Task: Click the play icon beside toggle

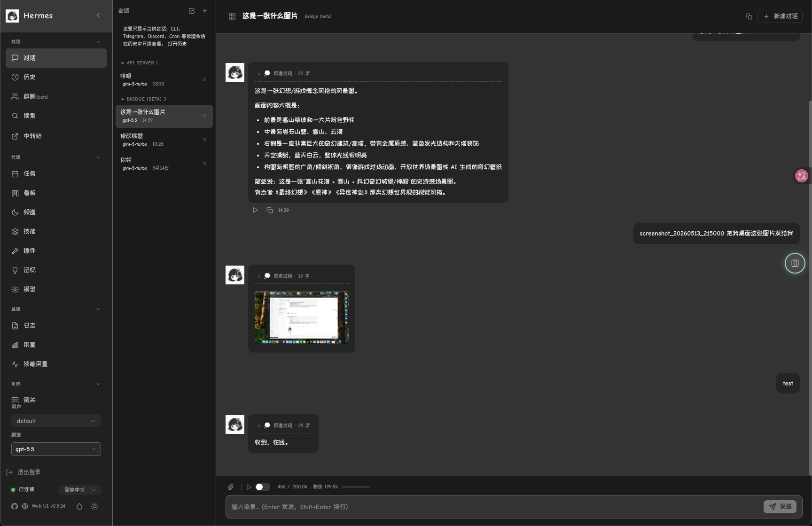Action: coord(249,487)
